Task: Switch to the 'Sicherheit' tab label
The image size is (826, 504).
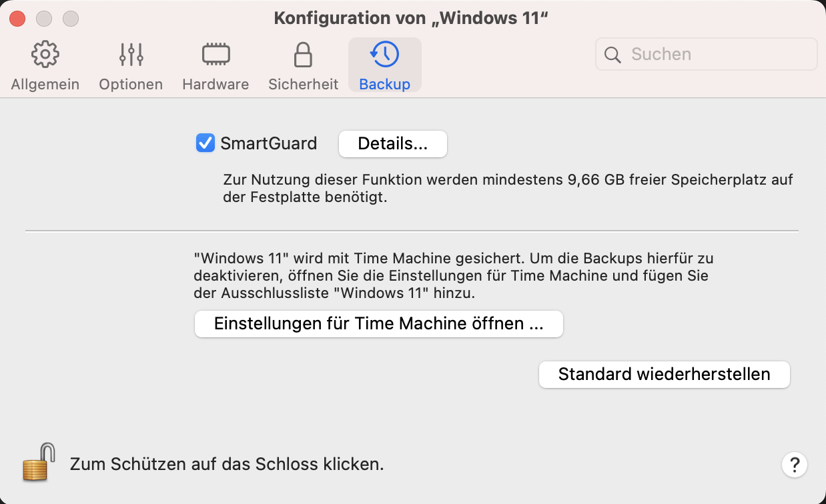Action: (303, 85)
